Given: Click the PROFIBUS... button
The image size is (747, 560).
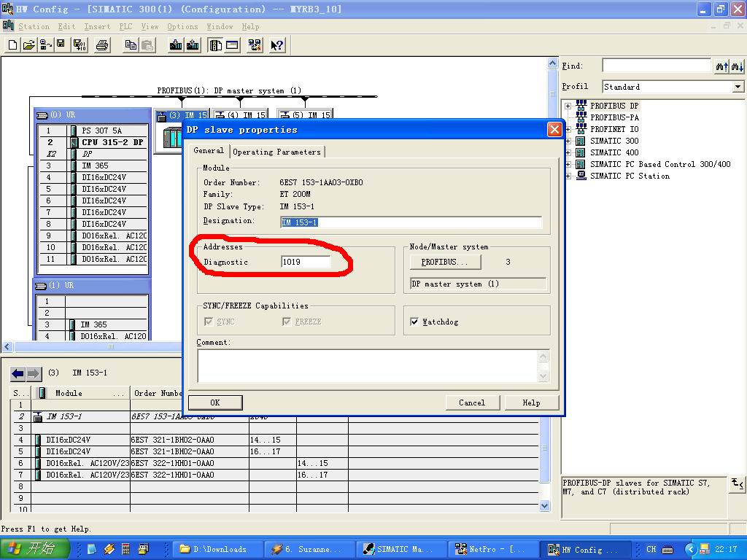Looking at the screenshot, I should click(x=445, y=262).
